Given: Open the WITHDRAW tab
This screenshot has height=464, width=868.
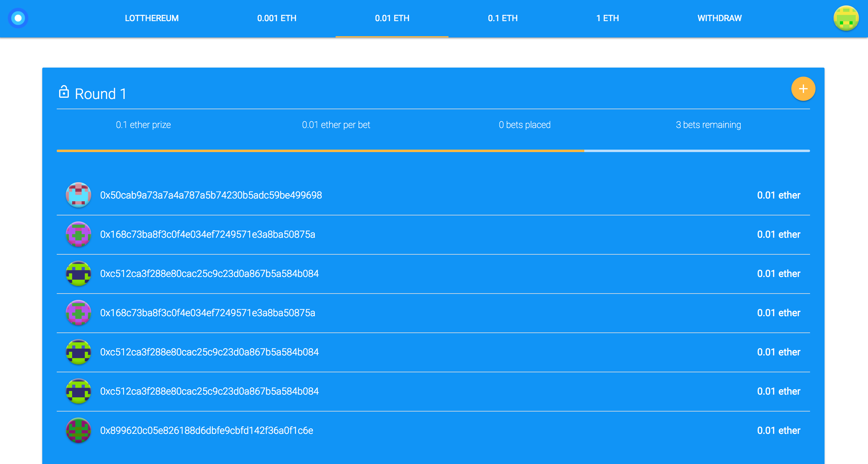Looking at the screenshot, I should 720,18.
